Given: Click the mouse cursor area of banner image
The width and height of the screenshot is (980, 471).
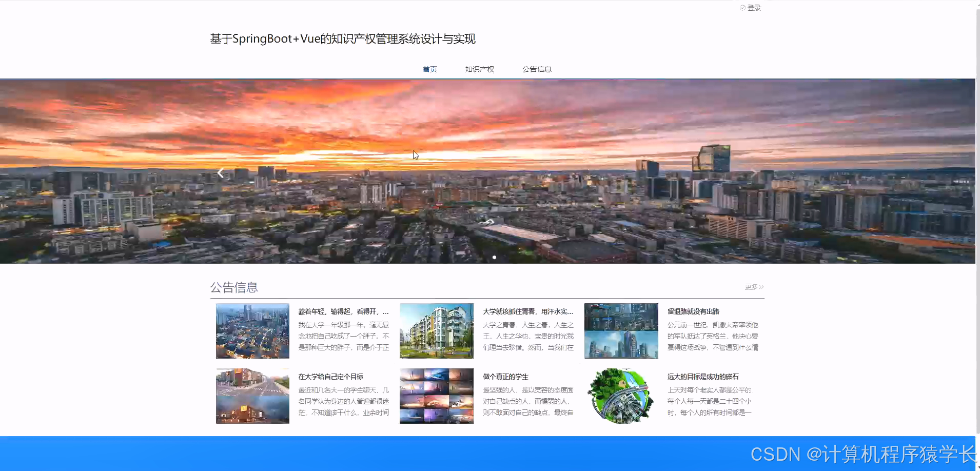Looking at the screenshot, I should (x=416, y=155).
